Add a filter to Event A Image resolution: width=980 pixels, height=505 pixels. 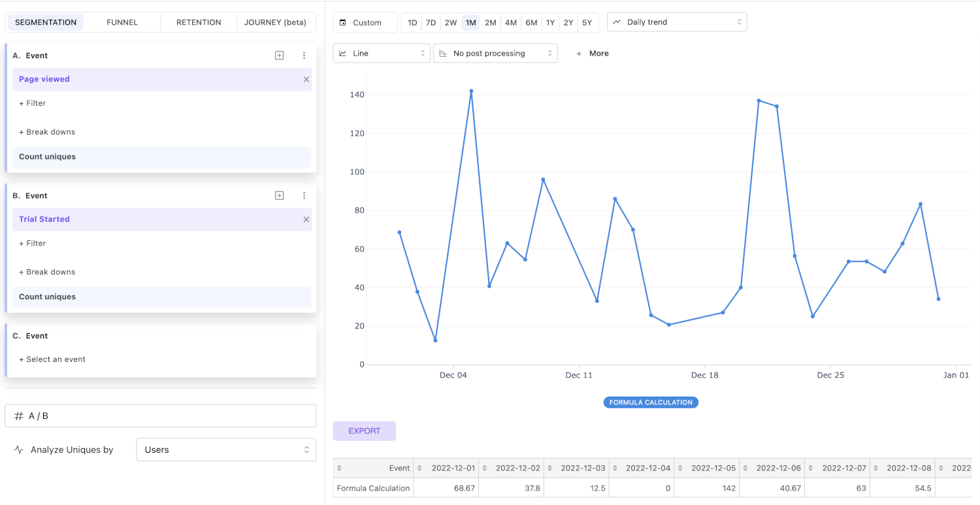33,103
